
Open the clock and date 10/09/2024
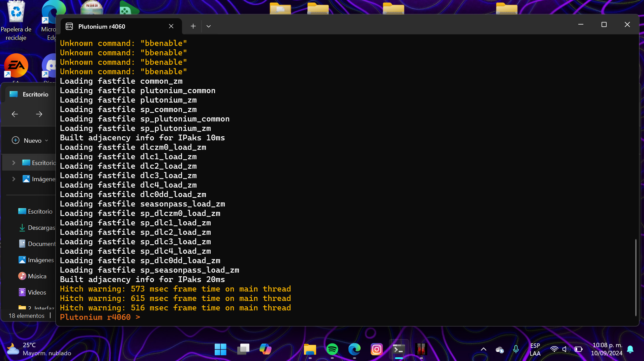click(x=607, y=350)
